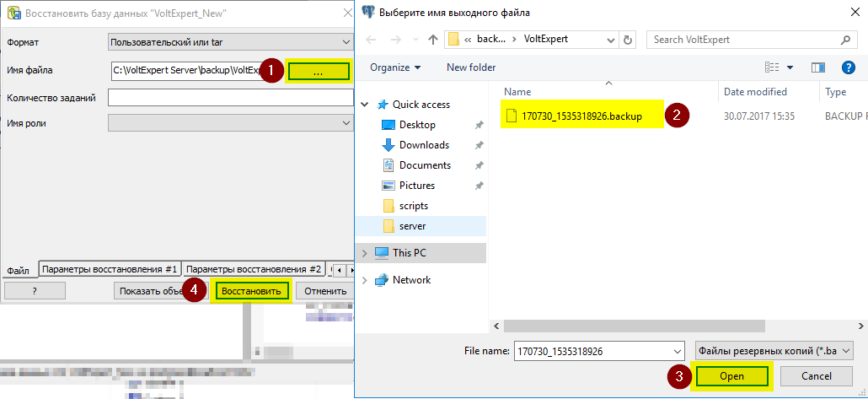Unpin Documents using its pin icon
868x399 pixels.
[x=480, y=165]
